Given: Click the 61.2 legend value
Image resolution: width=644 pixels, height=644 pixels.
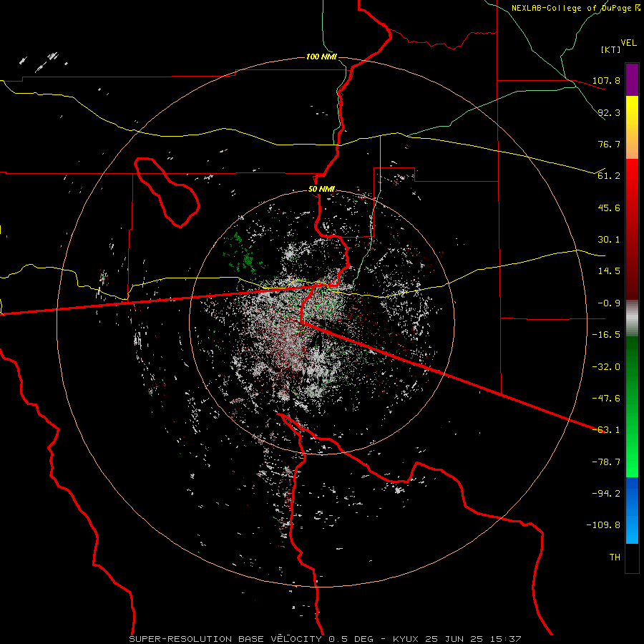Looking at the screenshot, I should click(609, 176).
